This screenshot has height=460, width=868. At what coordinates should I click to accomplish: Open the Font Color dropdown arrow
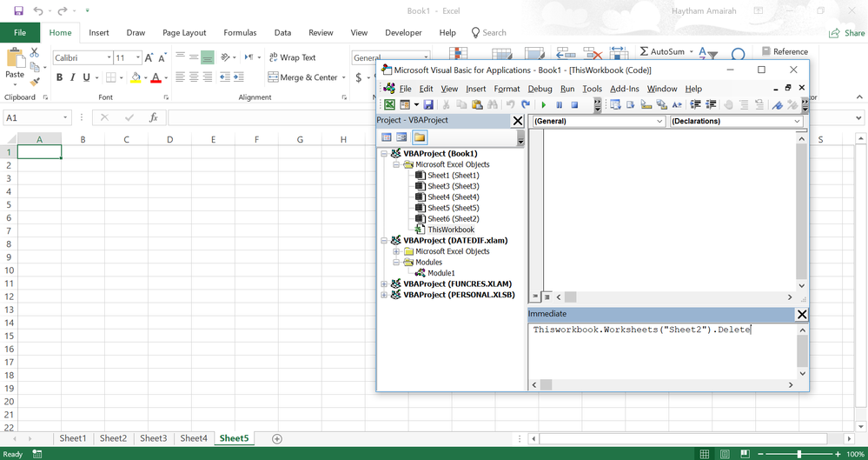tap(165, 77)
